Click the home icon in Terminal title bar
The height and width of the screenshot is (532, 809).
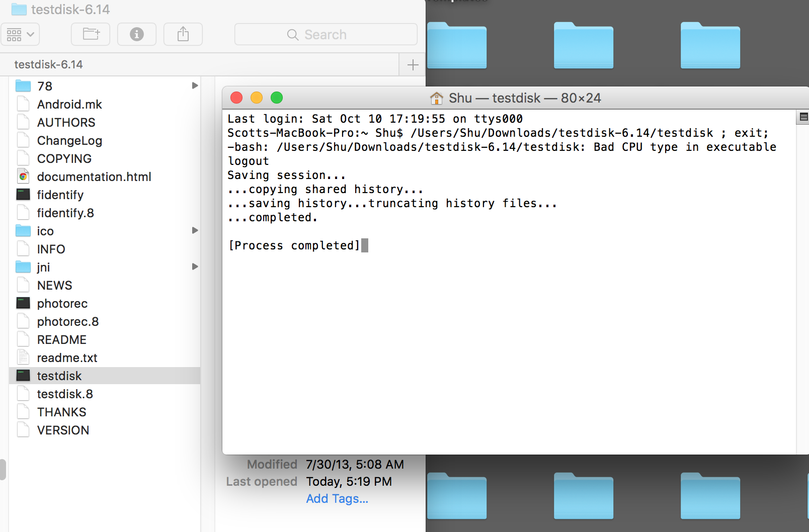click(437, 98)
